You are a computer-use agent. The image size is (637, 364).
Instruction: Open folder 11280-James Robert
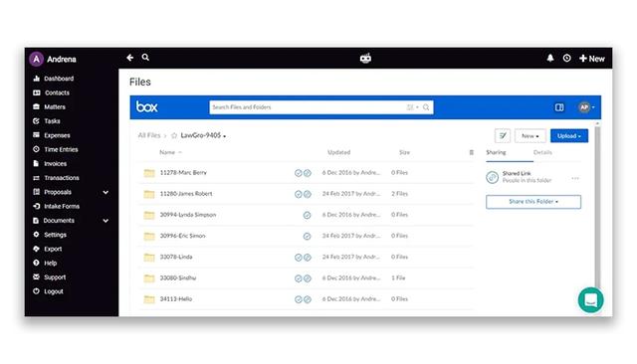point(186,194)
